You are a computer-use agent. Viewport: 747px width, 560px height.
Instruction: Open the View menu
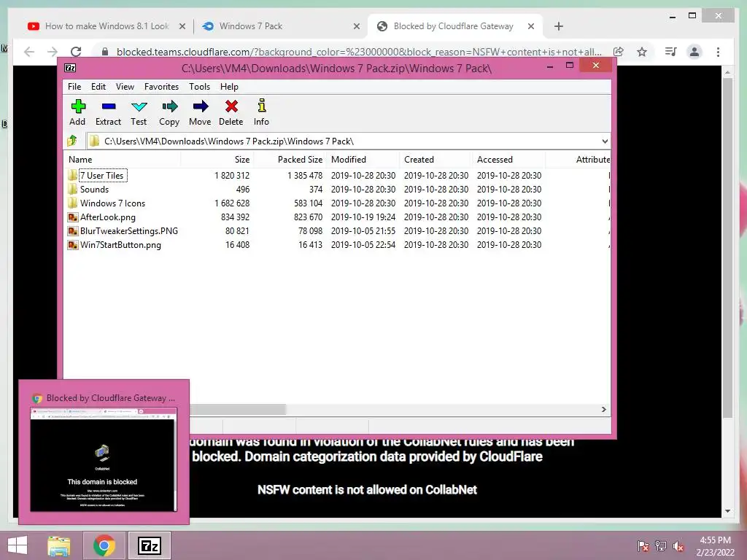tap(125, 87)
